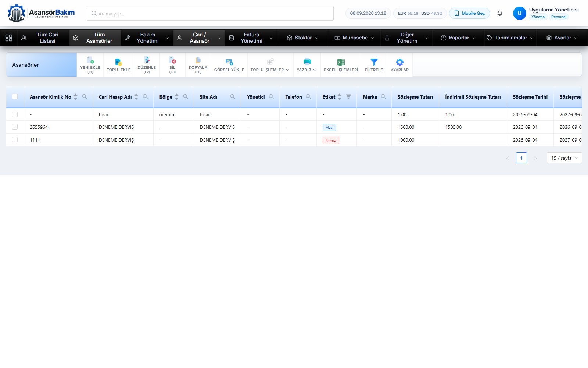Screen dimensions: 588x368
Task: Click search icon in Cari Hesap Adı column
Action: point(145,97)
